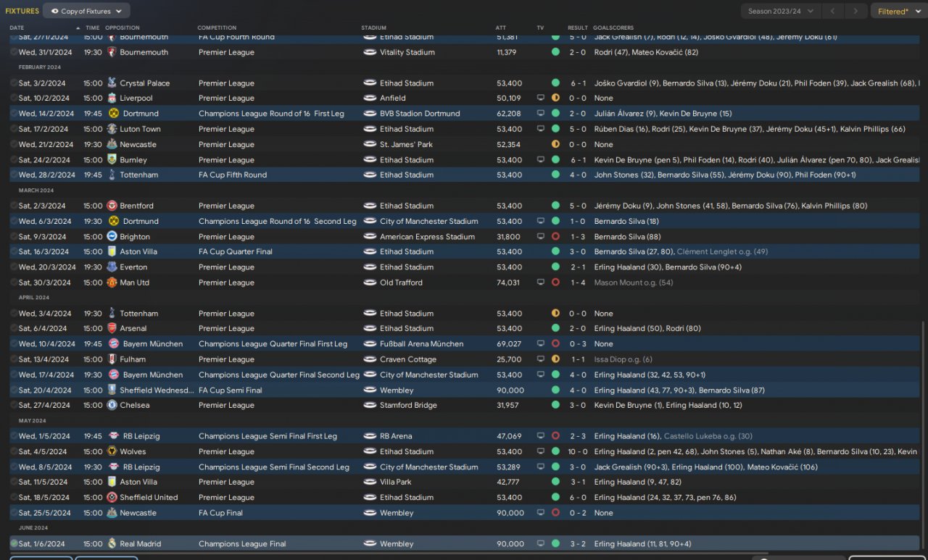
Task: Click the Arsenal club badge
Action: 112,329
